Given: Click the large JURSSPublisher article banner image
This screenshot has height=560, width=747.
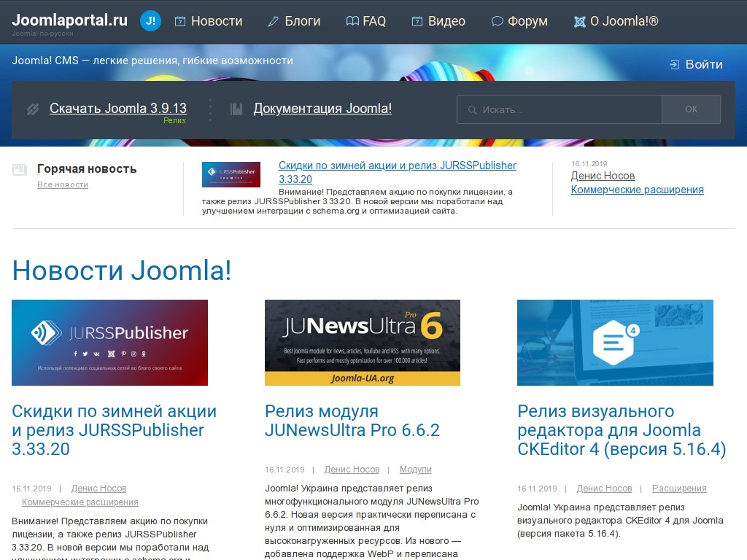Looking at the screenshot, I should 109,343.
